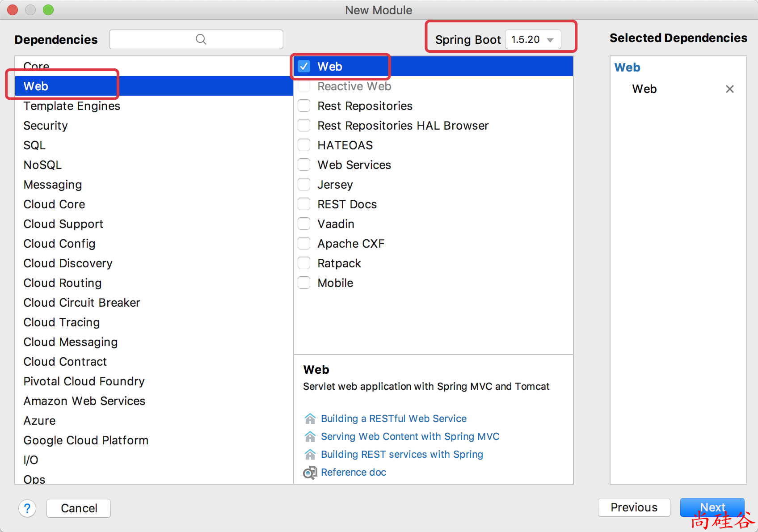
Task: Choose the Cloud Contract category
Action: pyautogui.click(x=154, y=362)
